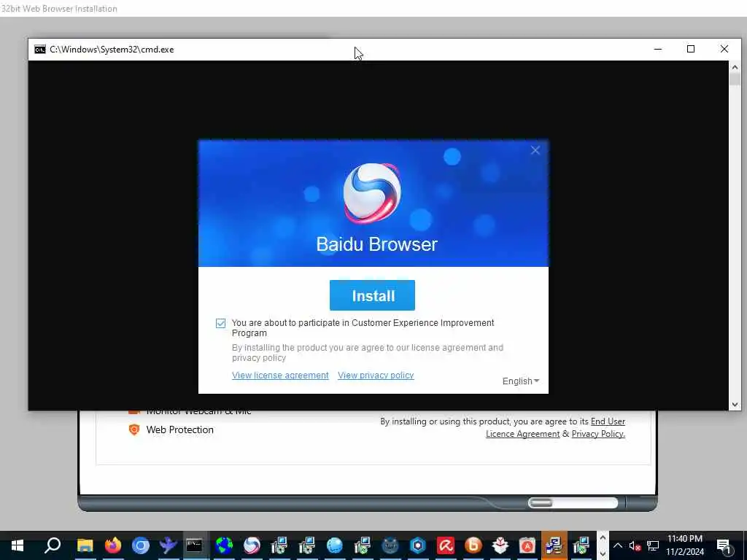The image size is (747, 560).
Task: Click the orange-highlighted setup taskbar icon
Action: click(554, 545)
